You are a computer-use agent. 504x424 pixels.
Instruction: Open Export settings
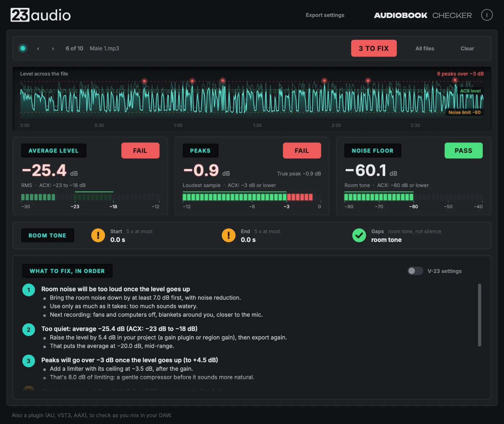pyautogui.click(x=325, y=15)
